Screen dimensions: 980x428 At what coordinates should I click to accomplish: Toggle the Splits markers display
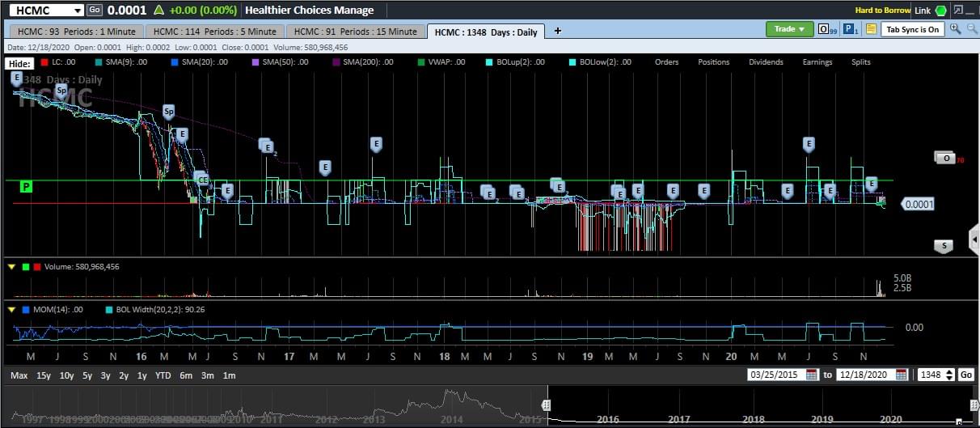tap(860, 62)
